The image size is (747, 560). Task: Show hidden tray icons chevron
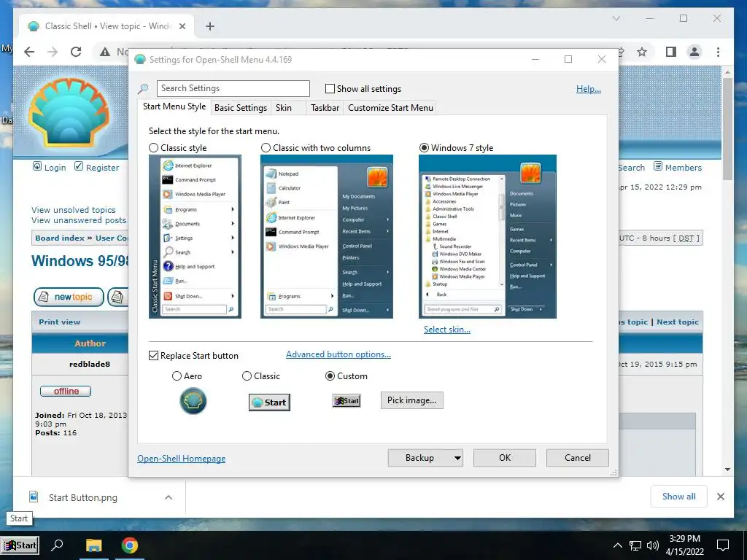(x=617, y=545)
